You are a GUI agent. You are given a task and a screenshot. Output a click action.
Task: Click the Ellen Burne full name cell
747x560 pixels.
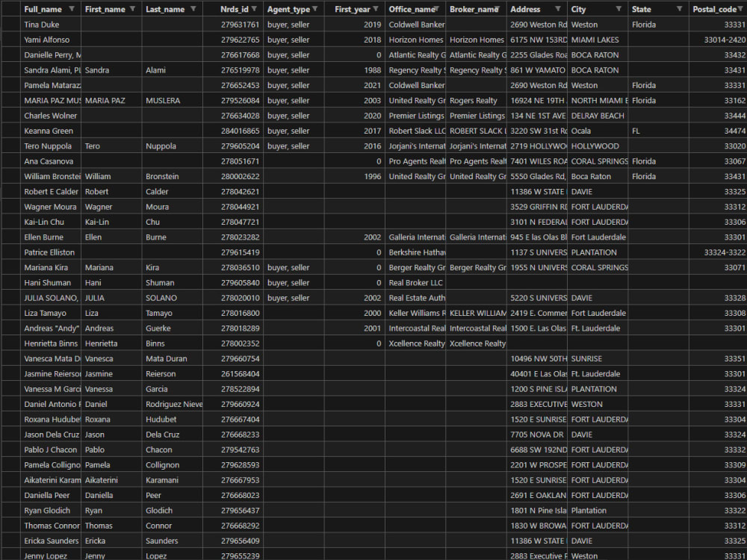coord(51,237)
